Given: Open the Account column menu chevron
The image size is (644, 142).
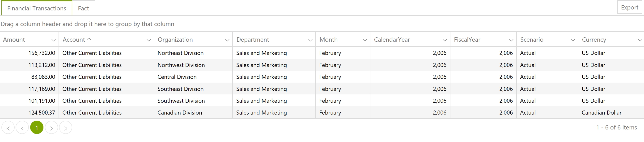Looking at the screenshot, I should click(148, 40).
